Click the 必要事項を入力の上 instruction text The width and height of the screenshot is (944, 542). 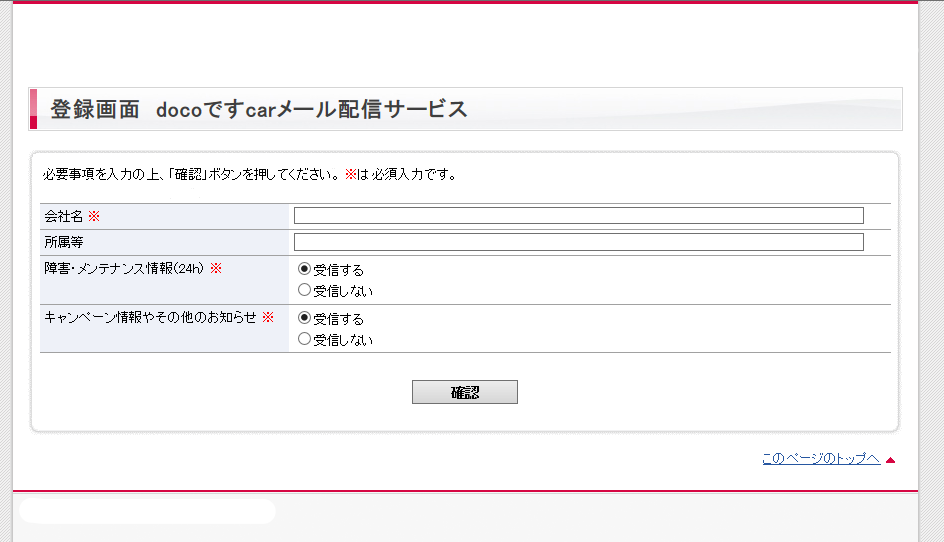click(250, 175)
